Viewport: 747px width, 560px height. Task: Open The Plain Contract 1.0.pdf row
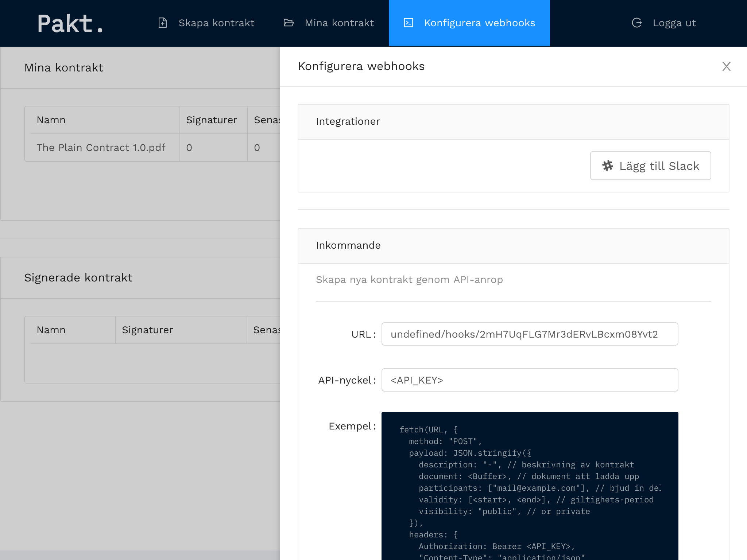tap(101, 148)
